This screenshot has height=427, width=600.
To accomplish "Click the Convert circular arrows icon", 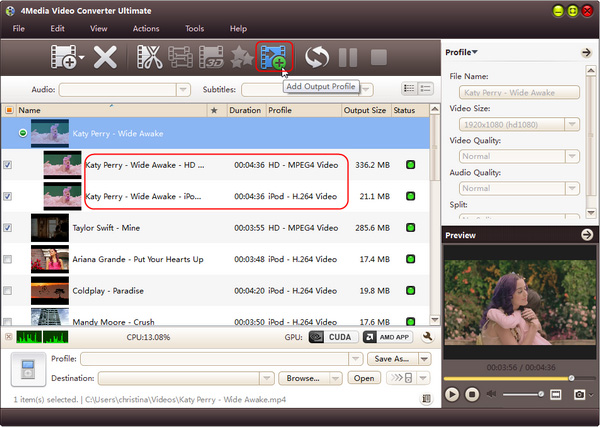I will click(x=318, y=58).
